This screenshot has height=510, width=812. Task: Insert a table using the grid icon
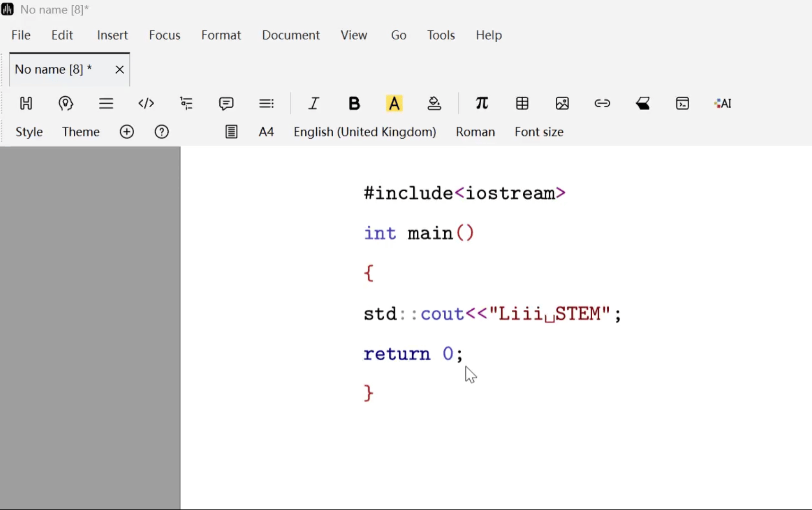coord(522,103)
